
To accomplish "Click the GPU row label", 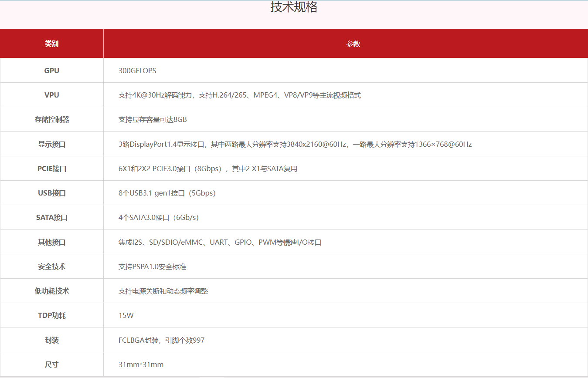I will coord(51,71).
